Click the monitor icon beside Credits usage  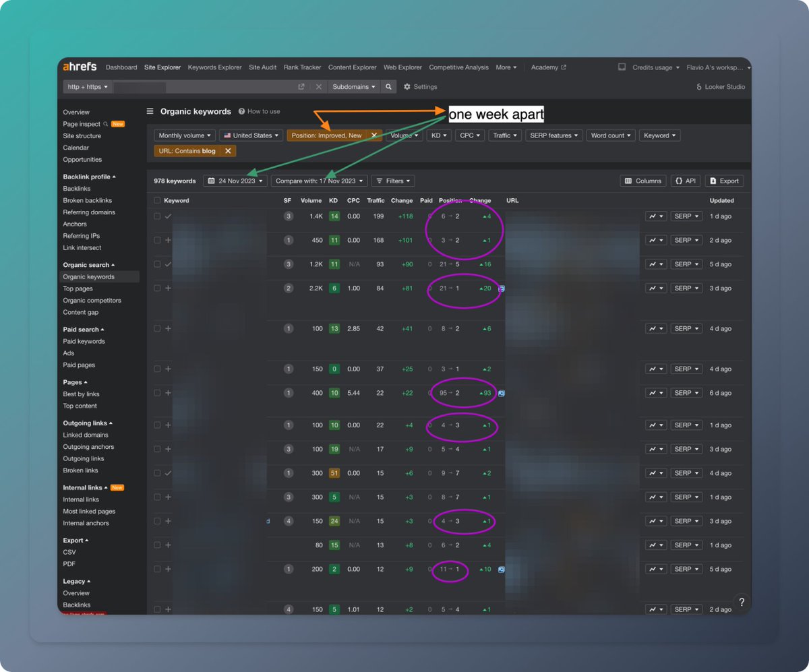click(622, 67)
